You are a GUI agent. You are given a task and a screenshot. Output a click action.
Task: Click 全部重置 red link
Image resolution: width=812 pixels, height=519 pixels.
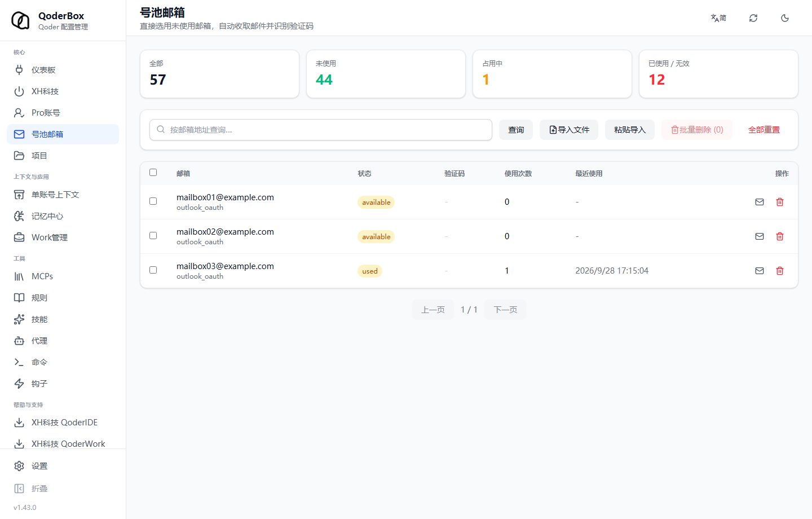click(x=764, y=130)
